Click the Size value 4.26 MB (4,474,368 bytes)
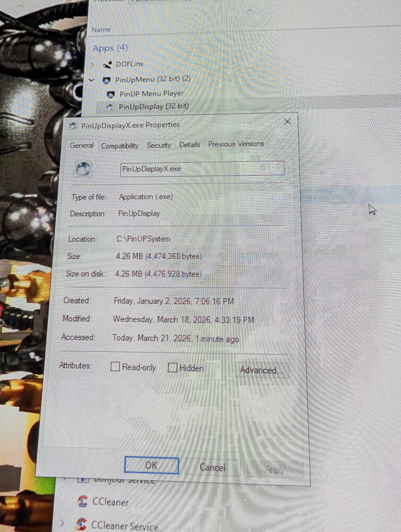 (159, 256)
